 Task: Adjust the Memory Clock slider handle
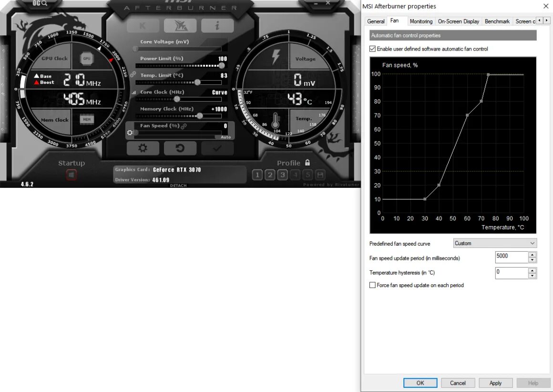point(200,116)
